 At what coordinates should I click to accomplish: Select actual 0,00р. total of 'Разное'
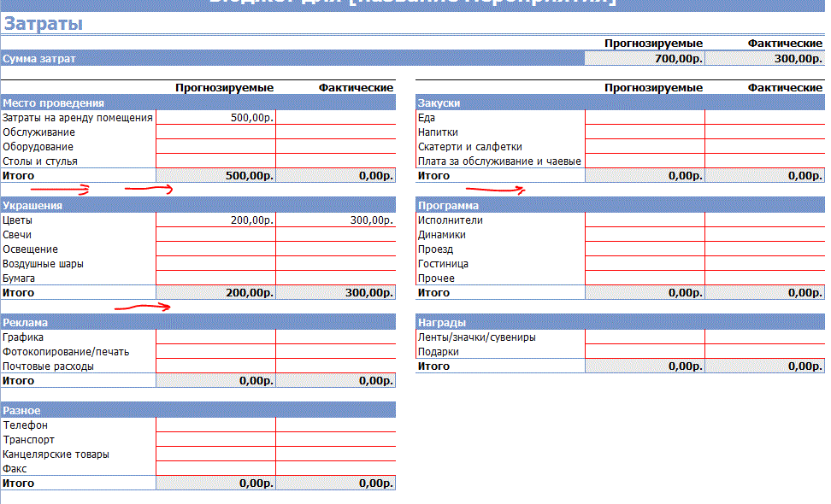[335, 483]
